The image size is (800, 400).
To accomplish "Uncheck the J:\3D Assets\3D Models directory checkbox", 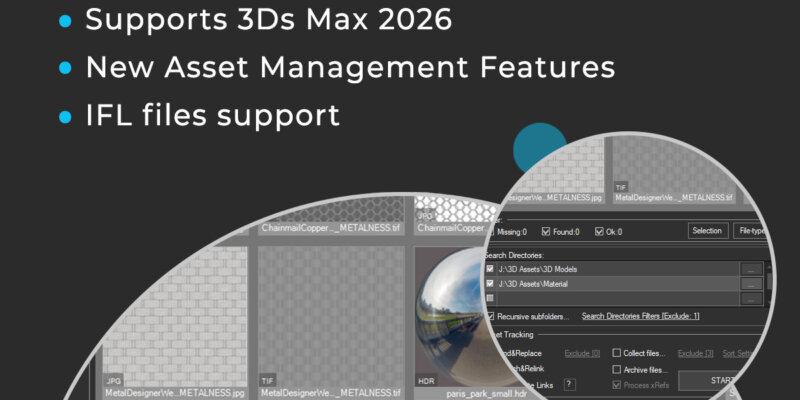I will pyautogui.click(x=490, y=268).
